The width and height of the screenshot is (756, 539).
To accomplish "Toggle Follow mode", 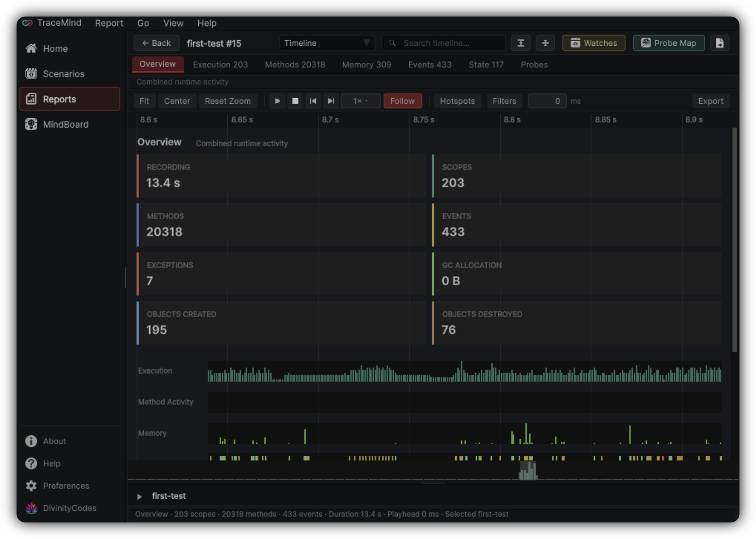I will pos(402,101).
